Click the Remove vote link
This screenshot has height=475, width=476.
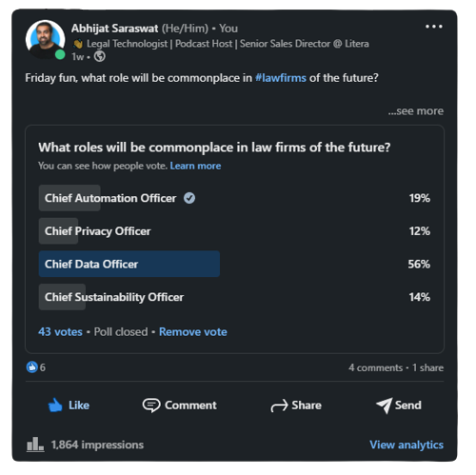click(x=193, y=332)
